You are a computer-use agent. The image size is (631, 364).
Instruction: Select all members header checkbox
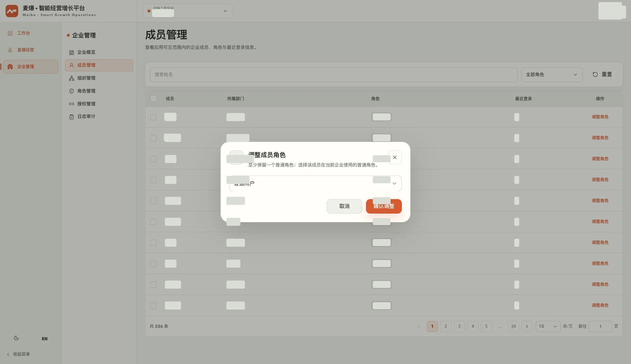click(153, 99)
